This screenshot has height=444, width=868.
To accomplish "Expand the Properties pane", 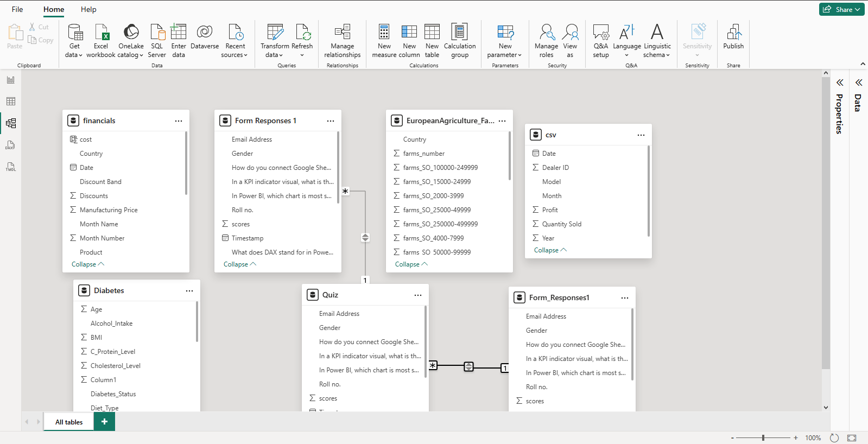I will [840, 83].
